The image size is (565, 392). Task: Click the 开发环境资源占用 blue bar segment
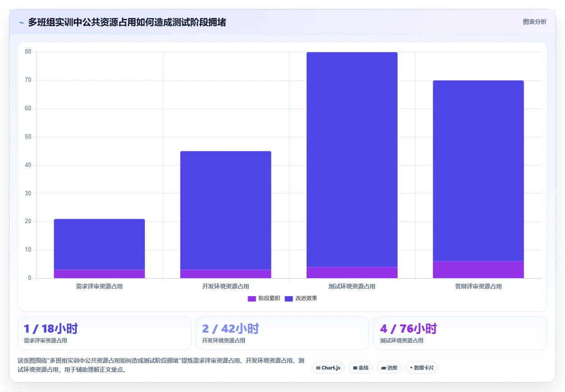tap(226, 210)
